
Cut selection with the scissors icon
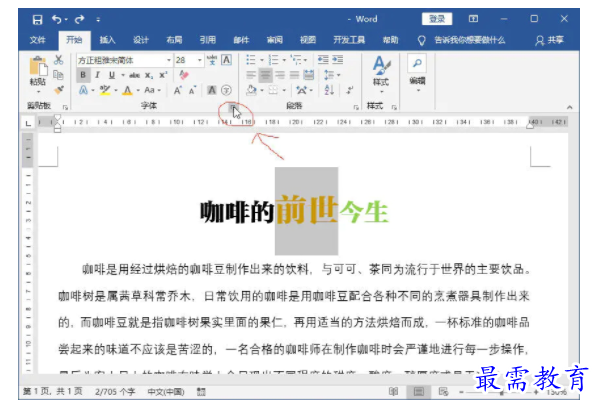pos(58,60)
